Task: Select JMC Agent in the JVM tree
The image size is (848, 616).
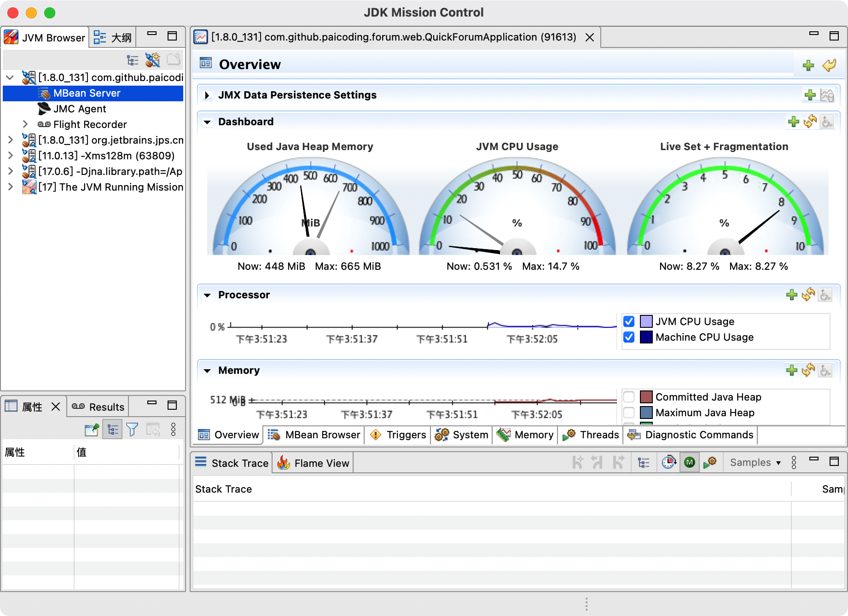Action: (x=80, y=109)
